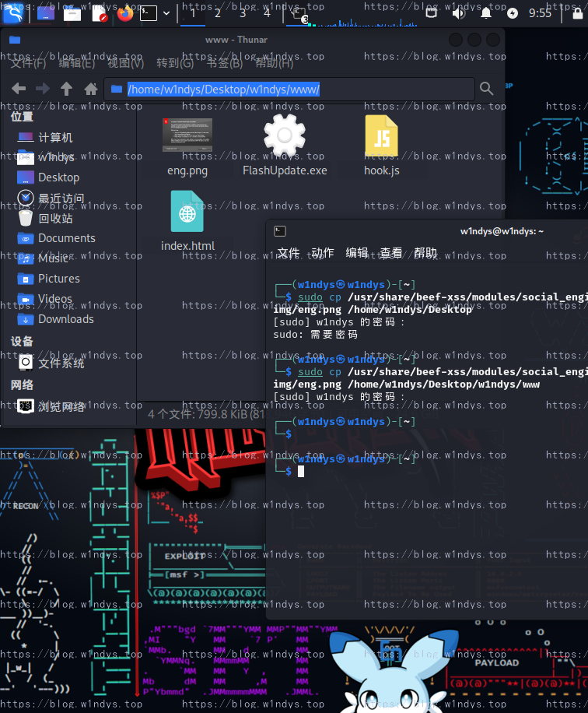Open the 编辑 menu in terminal
The width and height of the screenshot is (588, 713).
coord(357,253)
